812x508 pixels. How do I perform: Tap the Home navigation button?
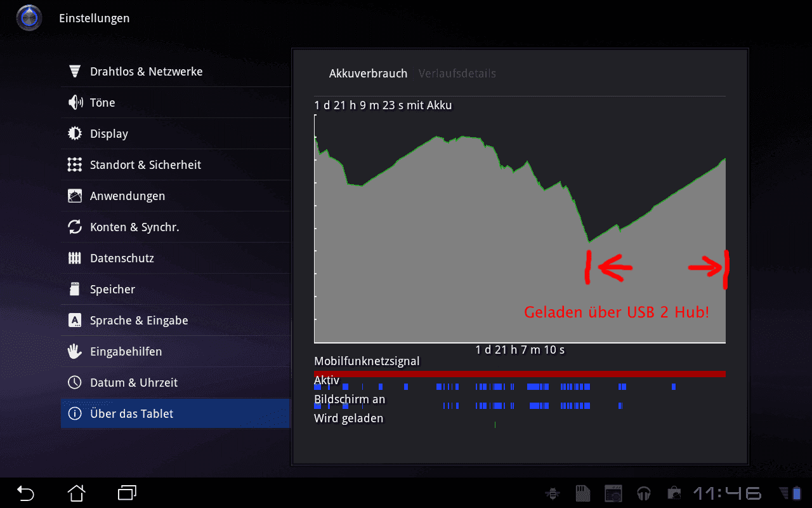click(x=76, y=493)
